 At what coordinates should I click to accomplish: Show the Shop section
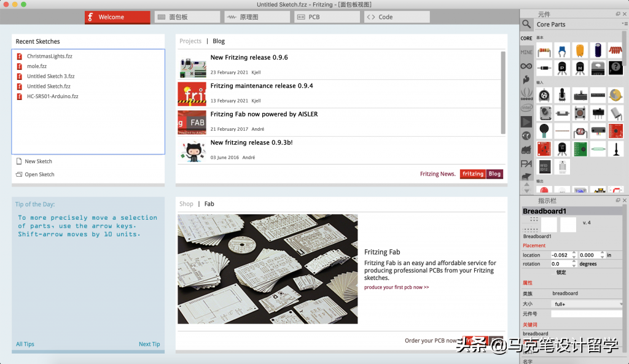coord(186,204)
